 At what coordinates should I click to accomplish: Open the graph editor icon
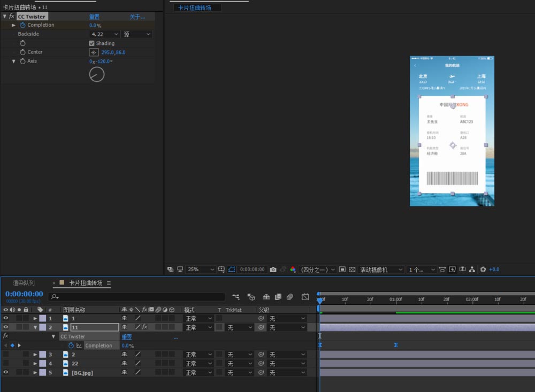pyautogui.click(x=305, y=297)
